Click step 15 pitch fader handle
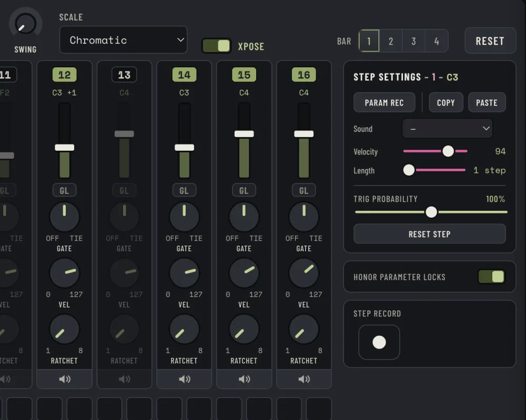 (244, 134)
